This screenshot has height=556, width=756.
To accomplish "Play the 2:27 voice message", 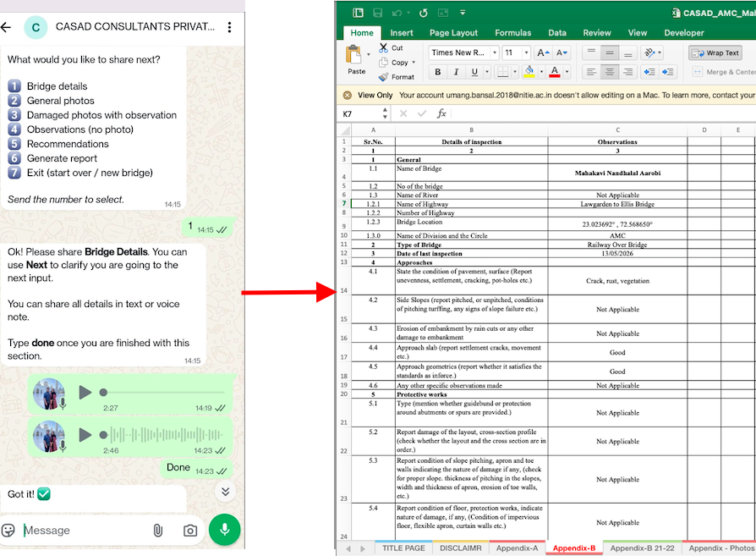I will [85, 393].
